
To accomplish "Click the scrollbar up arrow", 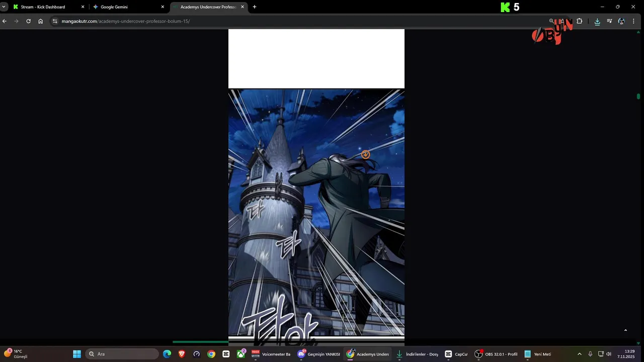I will [638, 32].
